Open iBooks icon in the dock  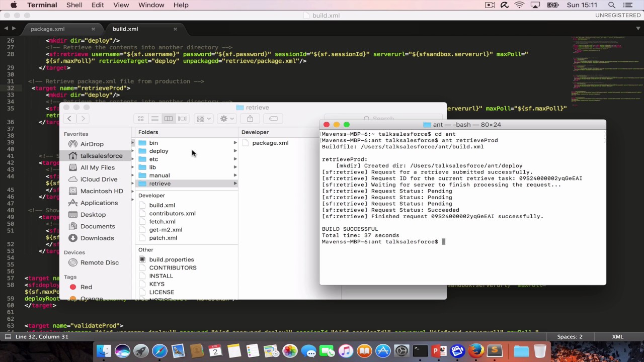pos(364,351)
